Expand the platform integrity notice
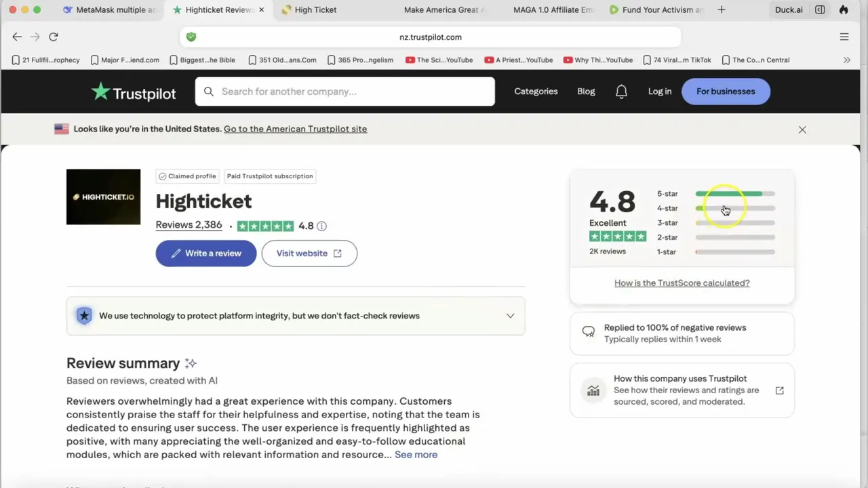 510,316
